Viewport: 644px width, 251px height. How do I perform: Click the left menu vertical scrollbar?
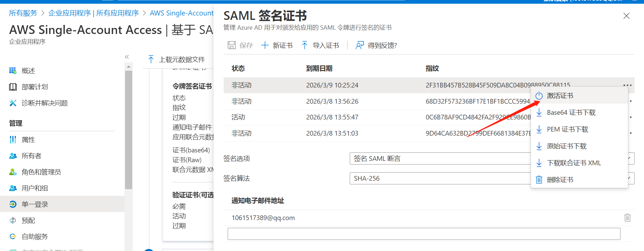128,130
